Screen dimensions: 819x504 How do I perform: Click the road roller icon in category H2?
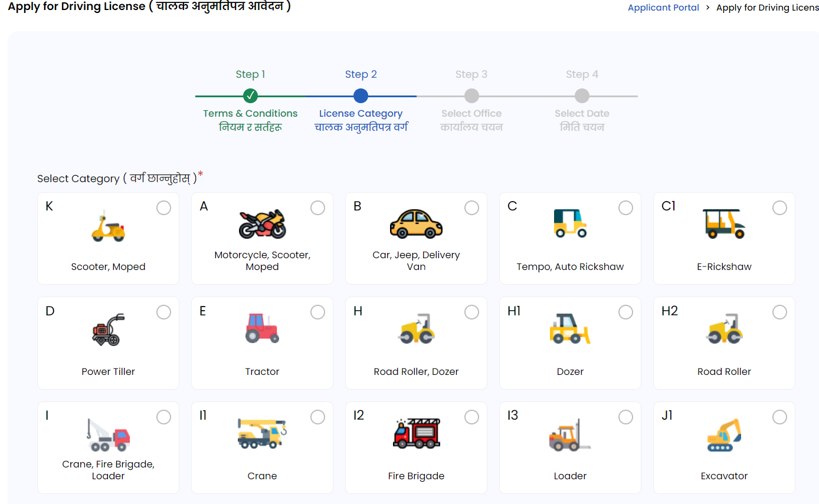[724, 330]
